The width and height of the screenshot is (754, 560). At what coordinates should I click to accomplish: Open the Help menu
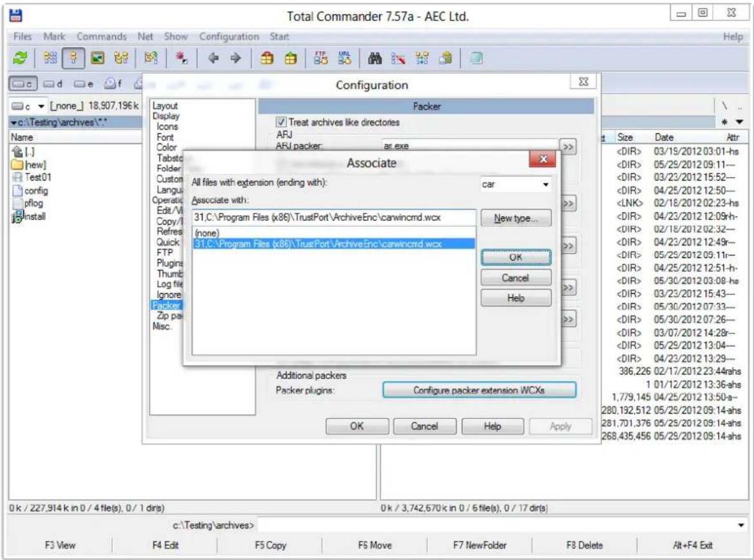733,36
